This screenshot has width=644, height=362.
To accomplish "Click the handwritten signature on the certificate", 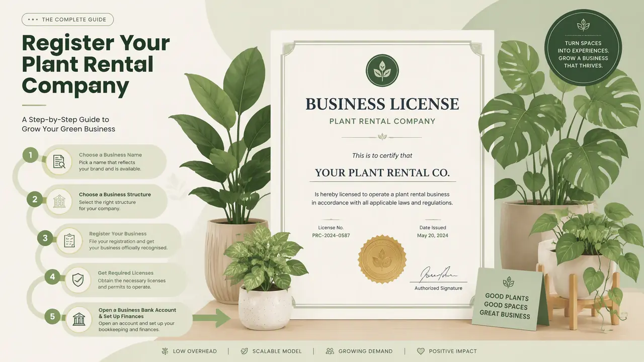I will click(438, 274).
